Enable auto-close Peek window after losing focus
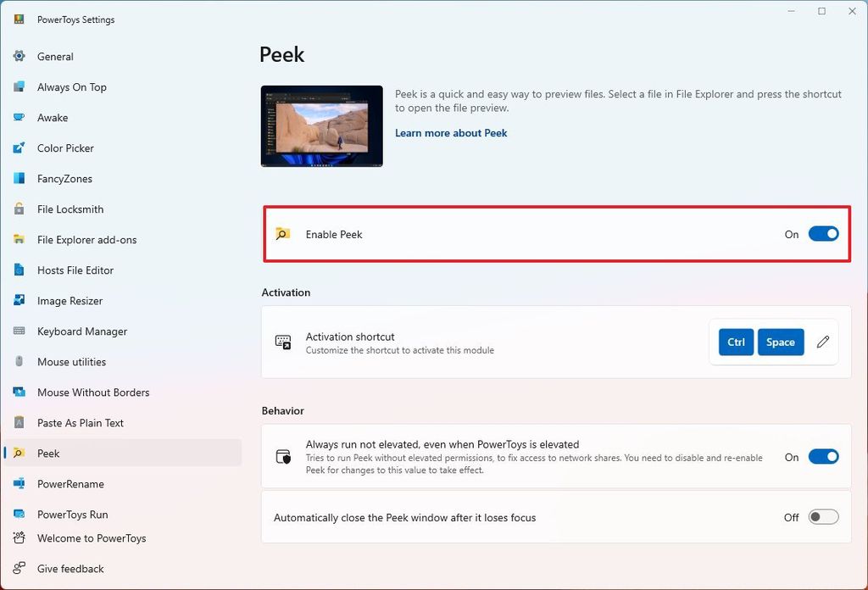The width and height of the screenshot is (868, 590). [823, 517]
